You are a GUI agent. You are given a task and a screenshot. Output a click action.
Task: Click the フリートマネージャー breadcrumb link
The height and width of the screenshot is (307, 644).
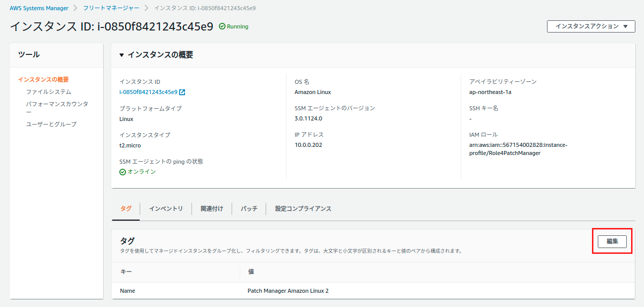[x=111, y=8]
